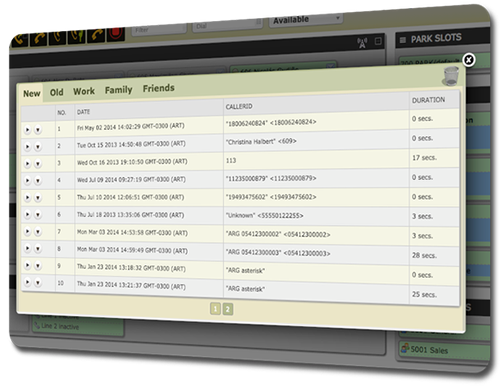
Task: Play Christina Halbert's voicemail in row 2
Action: 27,147
